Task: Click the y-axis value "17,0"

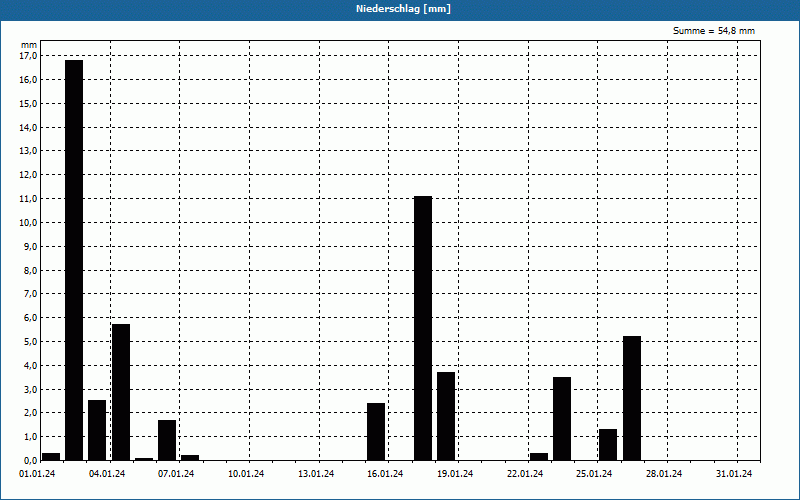Action: (x=28, y=56)
